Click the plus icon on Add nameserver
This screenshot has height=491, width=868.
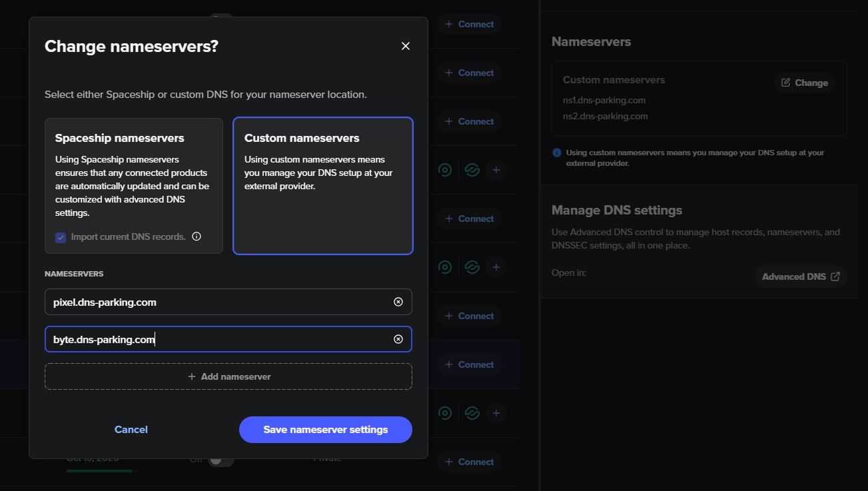pyautogui.click(x=192, y=376)
